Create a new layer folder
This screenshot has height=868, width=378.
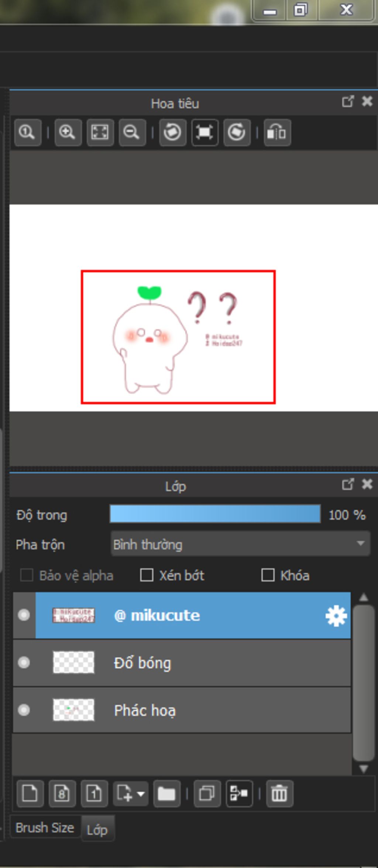[166, 793]
